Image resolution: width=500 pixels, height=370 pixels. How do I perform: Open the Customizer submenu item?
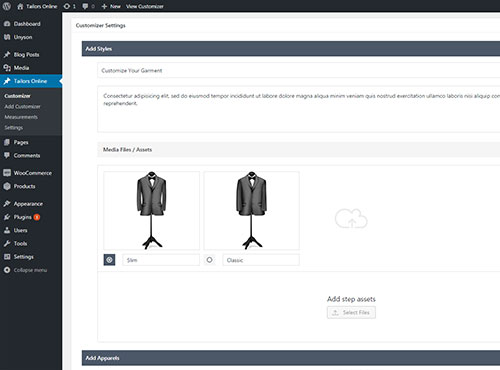(17, 96)
